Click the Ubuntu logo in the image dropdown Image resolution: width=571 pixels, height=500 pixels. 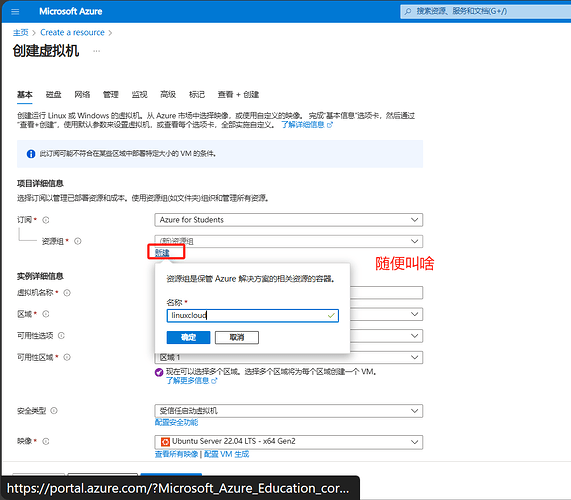[x=165, y=442]
